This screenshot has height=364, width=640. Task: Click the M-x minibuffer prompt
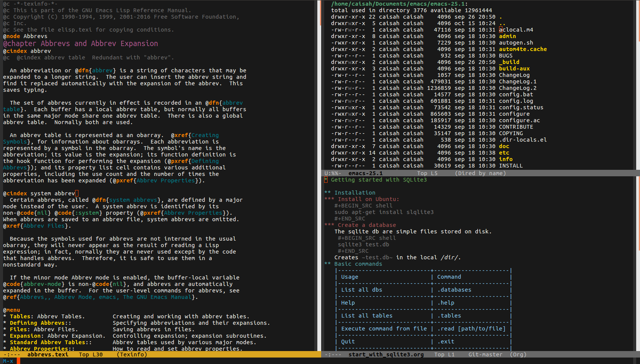tap(8, 361)
